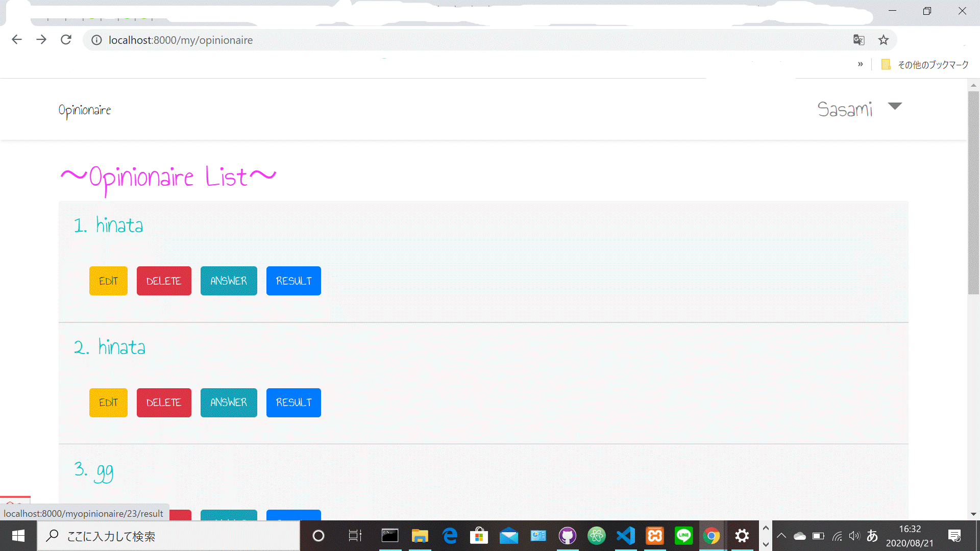
Task: Open the GitHub Desktop taskbar icon
Action: [567, 536]
